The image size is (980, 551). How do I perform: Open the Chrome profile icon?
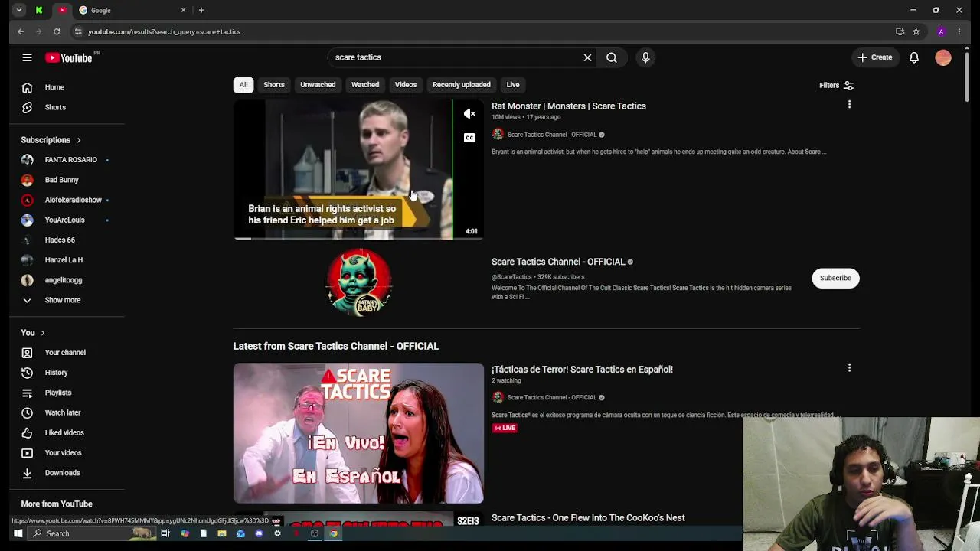[941, 31]
